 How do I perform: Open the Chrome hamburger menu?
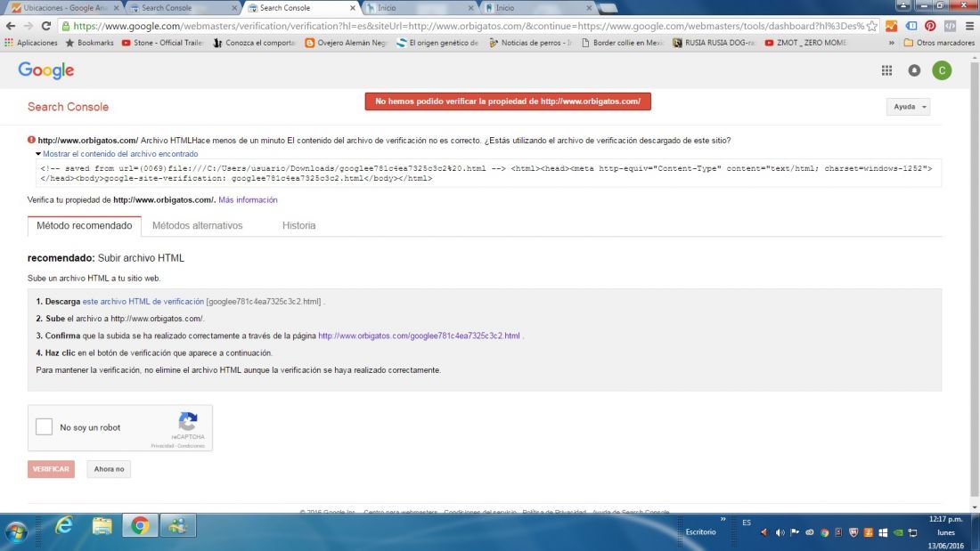[969, 26]
